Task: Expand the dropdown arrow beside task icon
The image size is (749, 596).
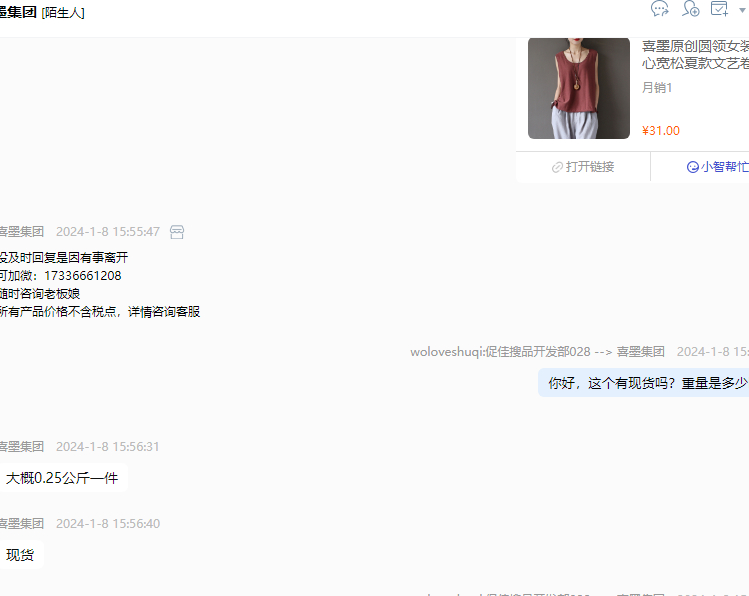Action: tap(742, 10)
